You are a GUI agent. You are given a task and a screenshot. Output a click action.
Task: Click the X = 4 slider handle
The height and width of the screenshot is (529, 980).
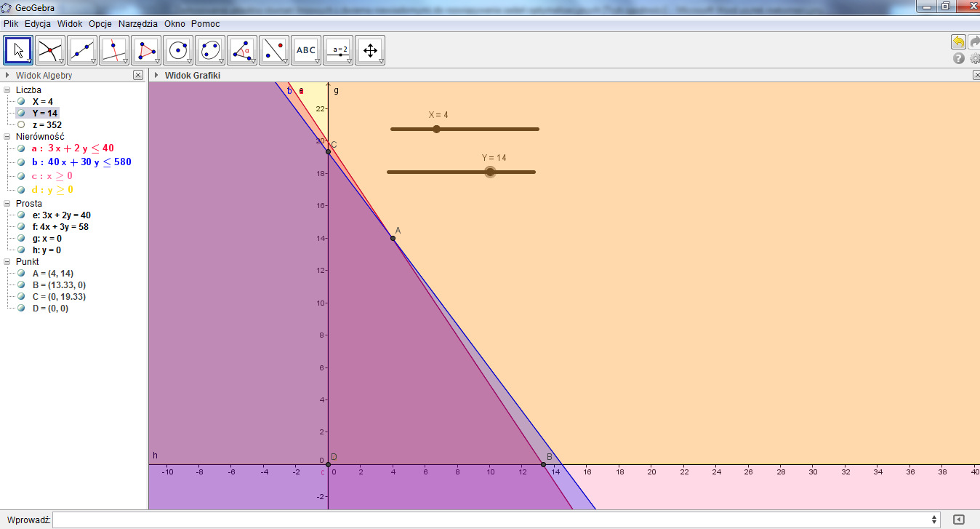pyautogui.click(x=436, y=129)
